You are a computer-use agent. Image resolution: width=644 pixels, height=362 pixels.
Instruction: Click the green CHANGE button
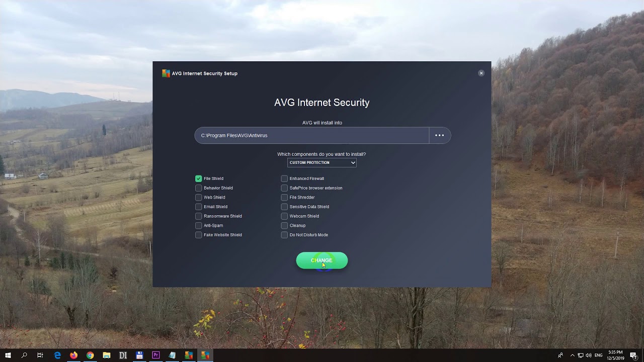coord(322,260)
